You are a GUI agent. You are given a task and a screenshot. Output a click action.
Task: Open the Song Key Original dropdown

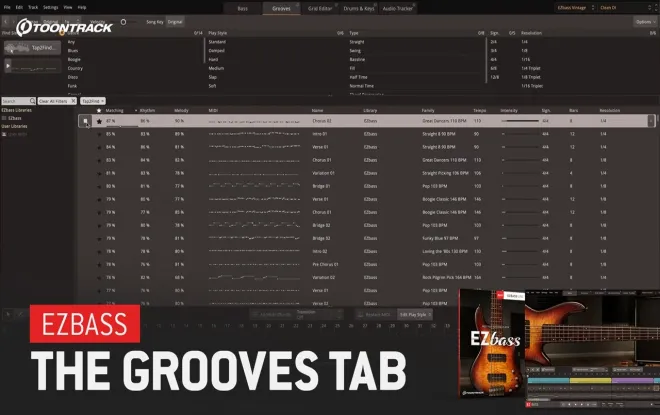tap(175, 22)
